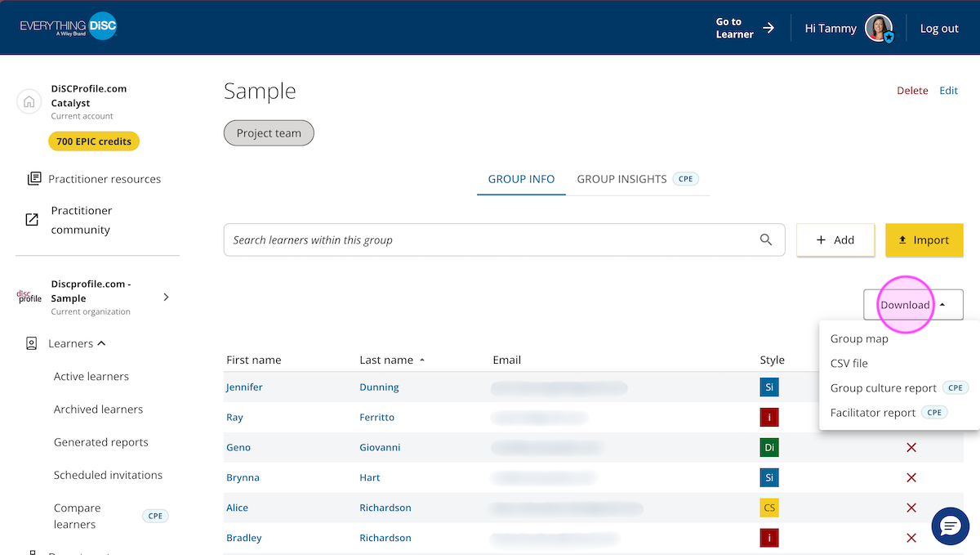Viewport: 980px width, 555px height.
Task: Sort by Last name column arrow
Action: click(x=422, y=360)
